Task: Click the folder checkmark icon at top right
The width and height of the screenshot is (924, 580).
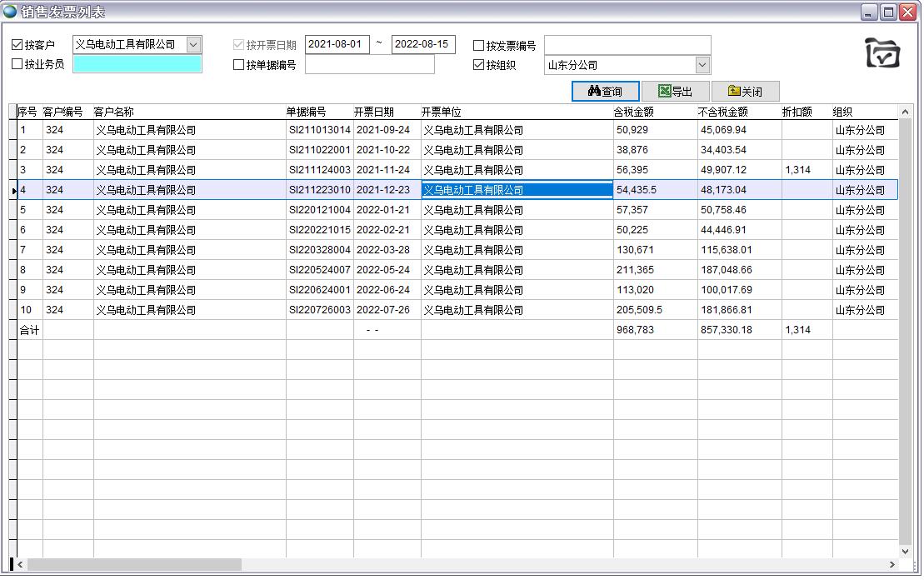Action: (x=882, y=53)
